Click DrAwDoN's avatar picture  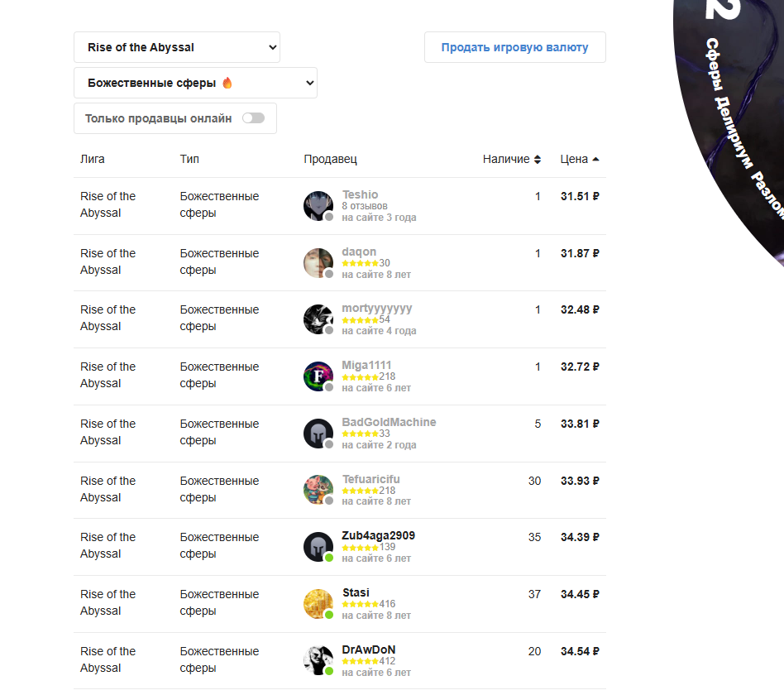[318, 660]
